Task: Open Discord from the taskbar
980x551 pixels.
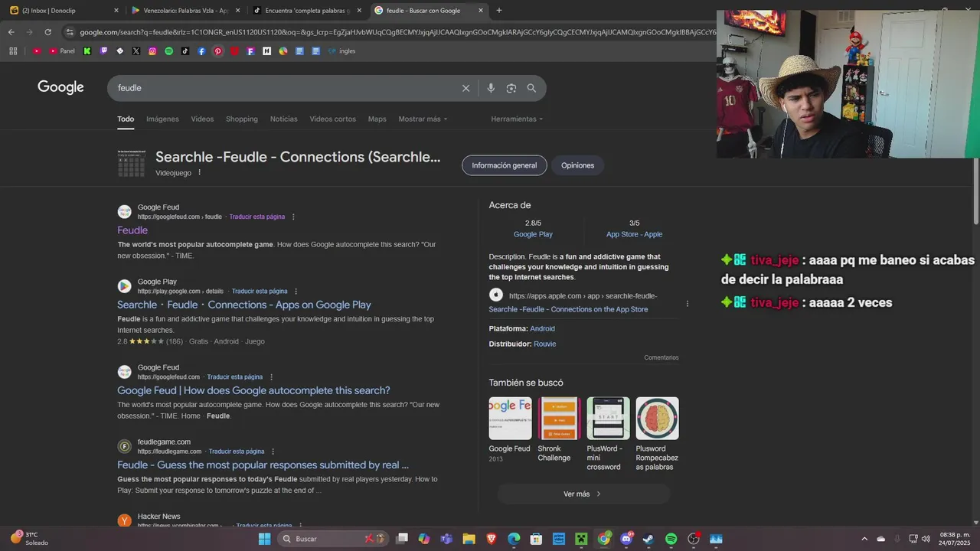Action: [x=626, y=539]
